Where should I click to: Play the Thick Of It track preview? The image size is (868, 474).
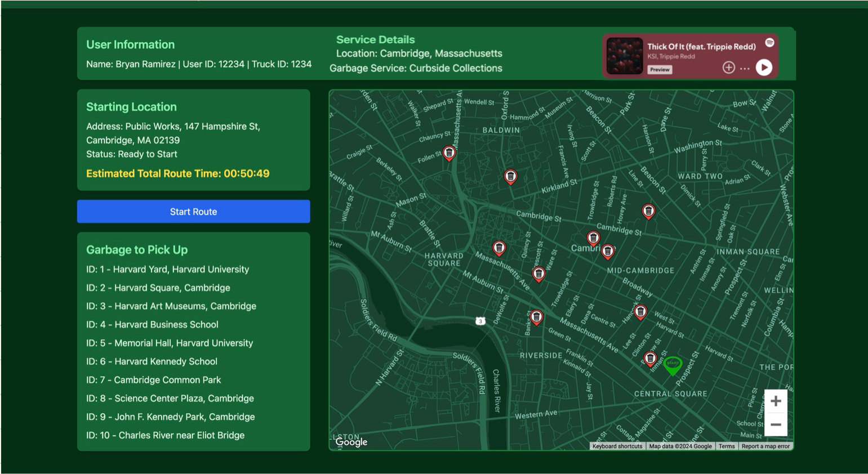pyautogui.click(x=764, y=68)
